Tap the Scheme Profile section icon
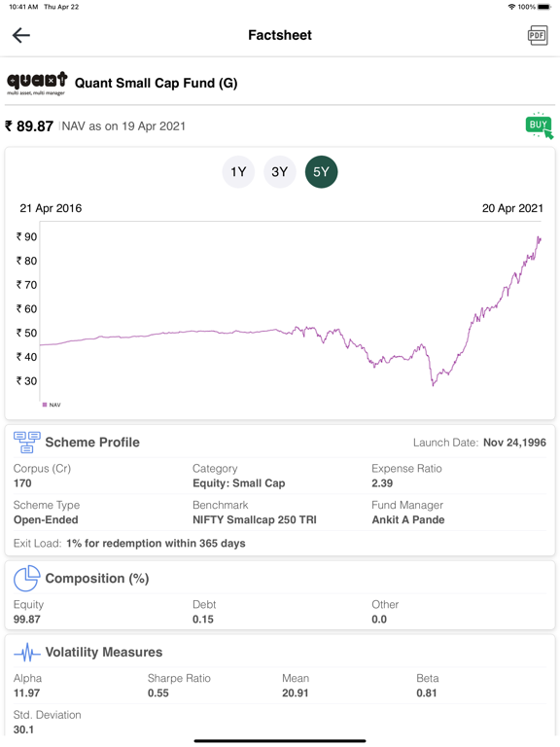The height and width of the screenshot is (747, 560). (x=26, y=443)
